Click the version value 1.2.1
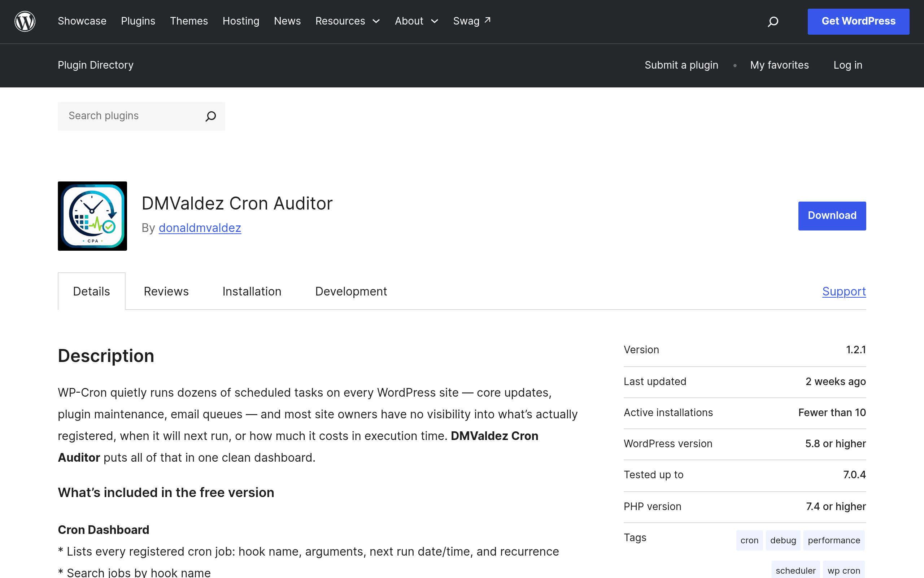924x578 pixels. pyautogui.click(x=856, y=350)
